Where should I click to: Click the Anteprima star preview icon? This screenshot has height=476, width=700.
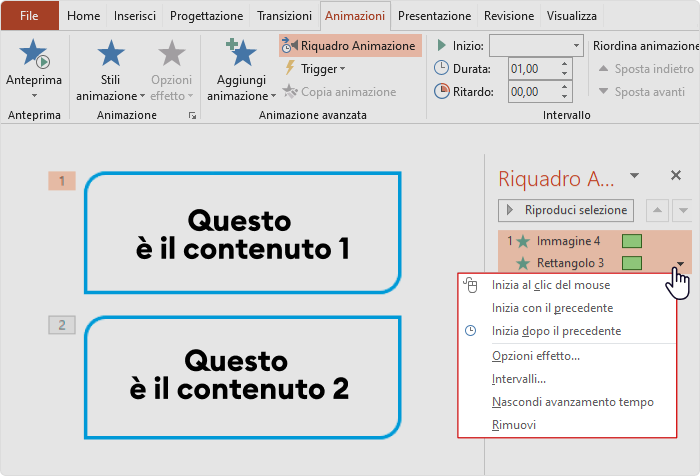[33, 56]
